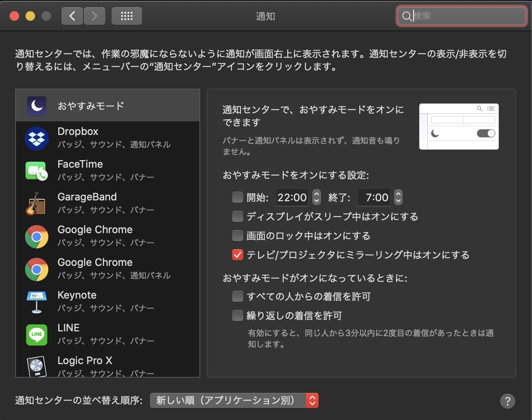
Task: Open 通知センターの並べ替え順序 dropdown
Action: coord(234,400)
